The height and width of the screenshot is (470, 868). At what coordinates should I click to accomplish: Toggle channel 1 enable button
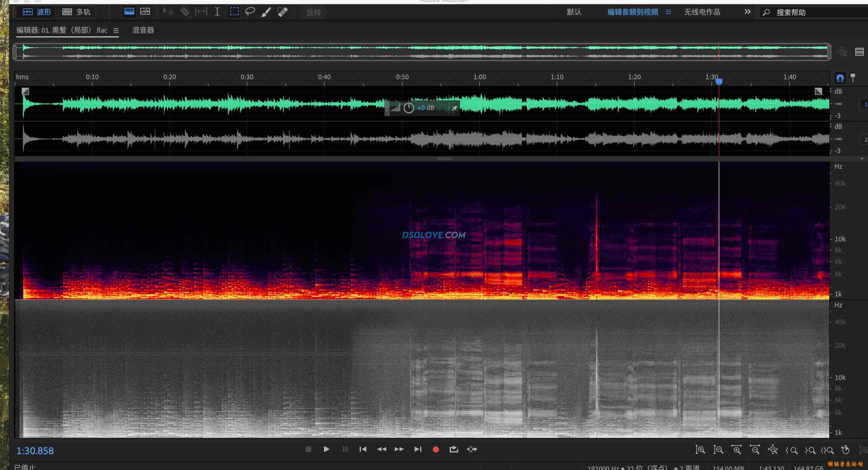click(x=865, y=104)
